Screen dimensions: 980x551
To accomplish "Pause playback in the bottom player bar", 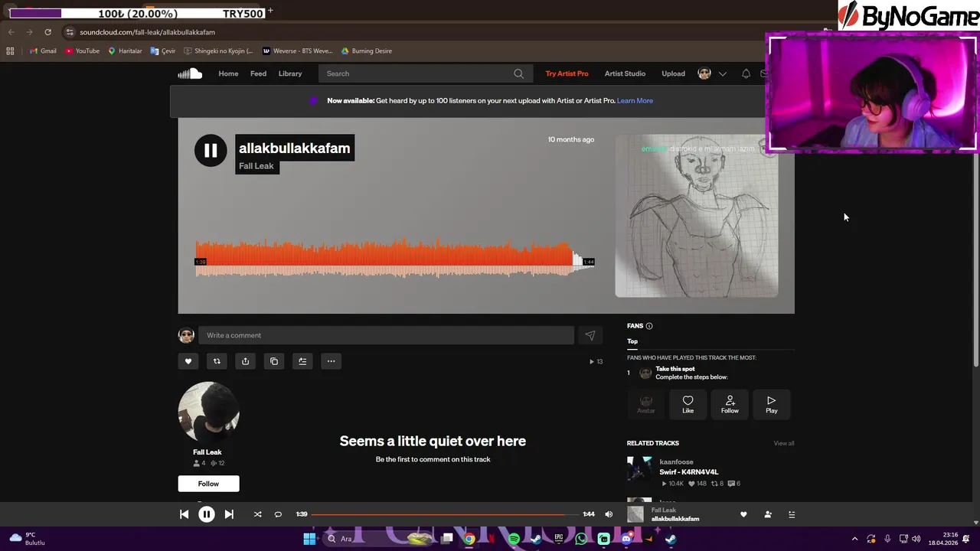I will [x=207, y=514].
